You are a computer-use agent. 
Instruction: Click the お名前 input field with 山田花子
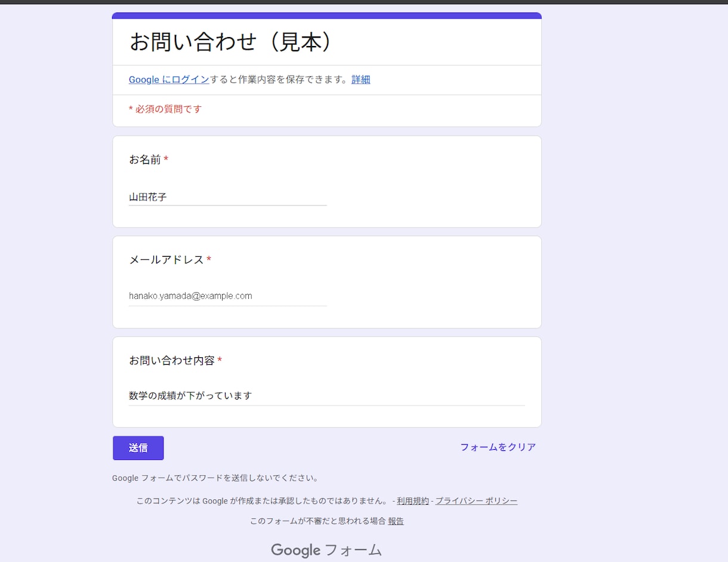[x=228, y=196]
